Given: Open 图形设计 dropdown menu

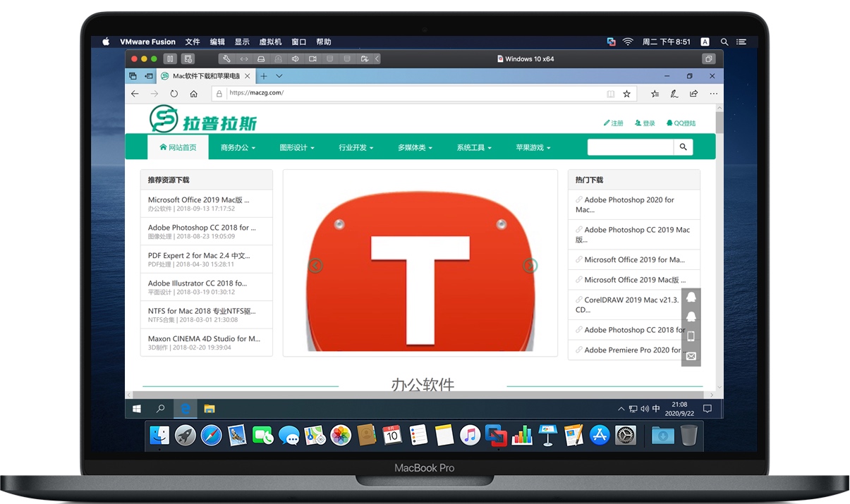Looking at the screenshot, I should [297, 147].
